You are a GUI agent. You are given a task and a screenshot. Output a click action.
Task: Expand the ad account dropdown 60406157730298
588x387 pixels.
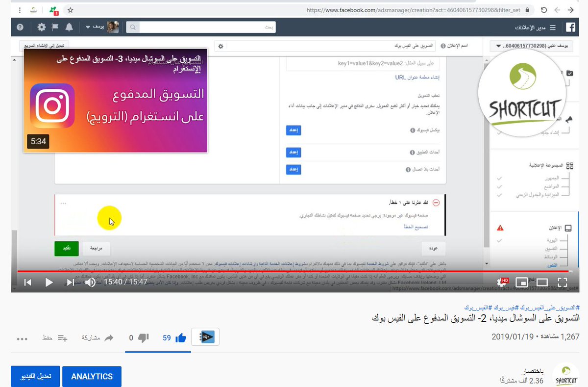[532, 46]
